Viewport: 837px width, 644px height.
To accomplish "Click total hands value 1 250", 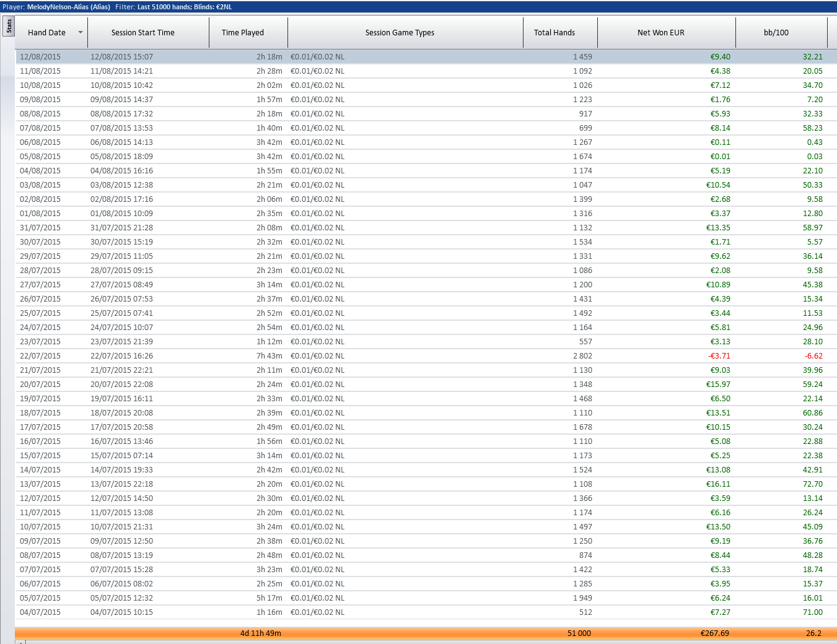I will click(x=582, y=541).
